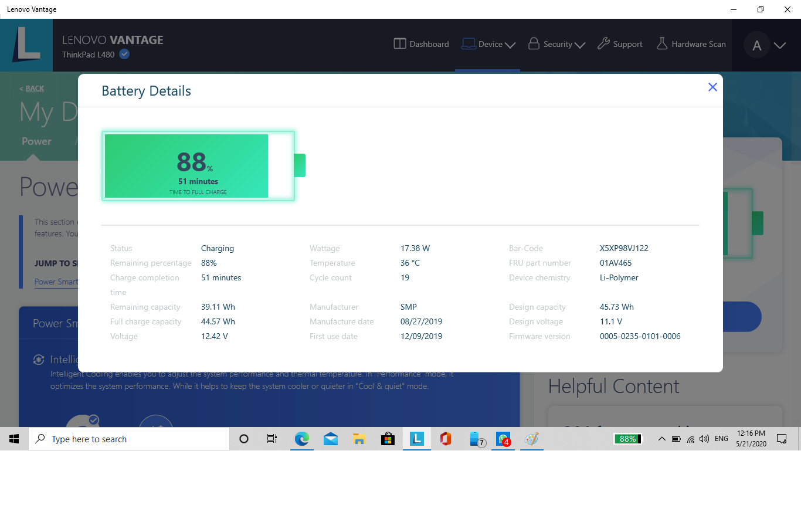This screenshot has height=532, width=801.
Task: Click the Temperature value 36 °C
Action: pyautogui.click(x=410, y=263)
